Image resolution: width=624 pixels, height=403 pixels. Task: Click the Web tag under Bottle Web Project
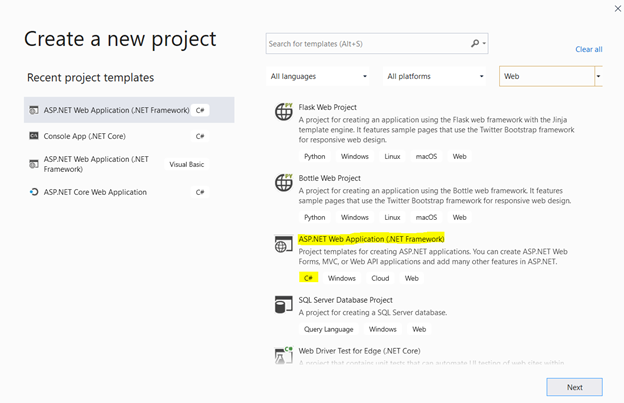pos(459,217)
